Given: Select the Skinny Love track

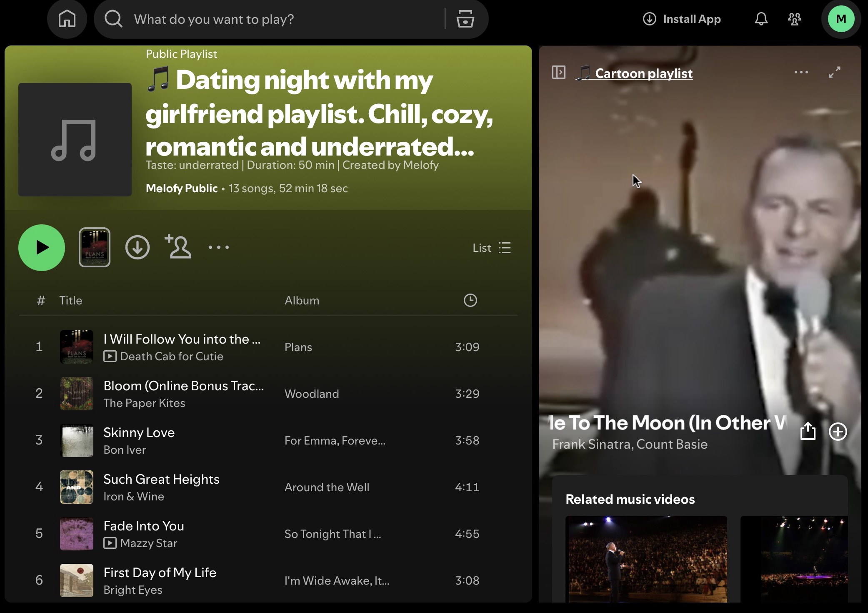Looking at the screenshot, I should pyautogui.click(x=139, y=432).
